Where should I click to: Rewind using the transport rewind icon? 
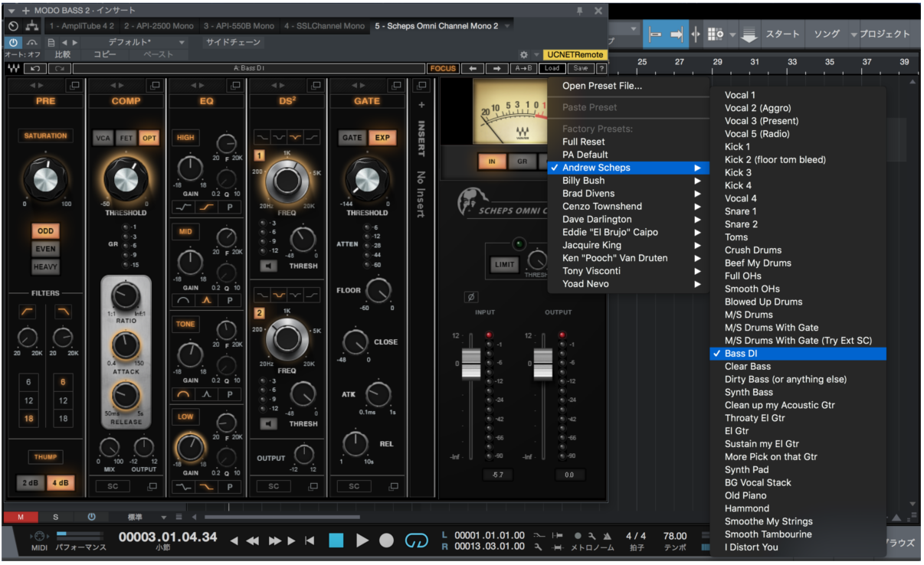pos(253,541)
